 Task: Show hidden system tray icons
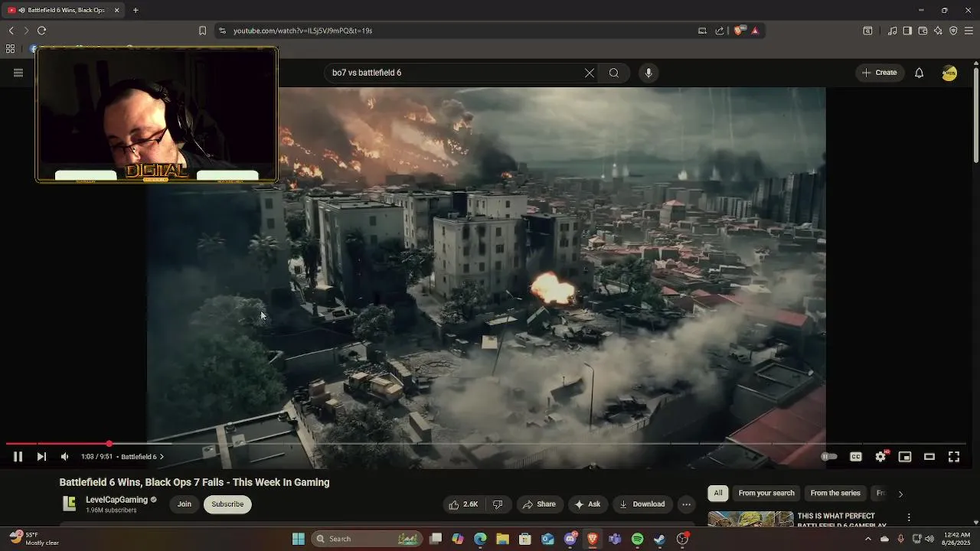[867, 539]
